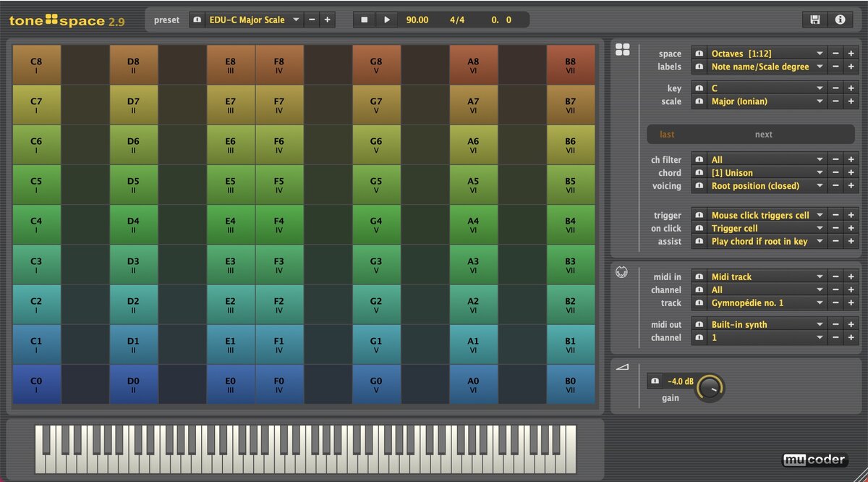Screen dimensions: 868x482
Task: Click the MIDI learn icon for assist
Action: (x=699, y=241)
